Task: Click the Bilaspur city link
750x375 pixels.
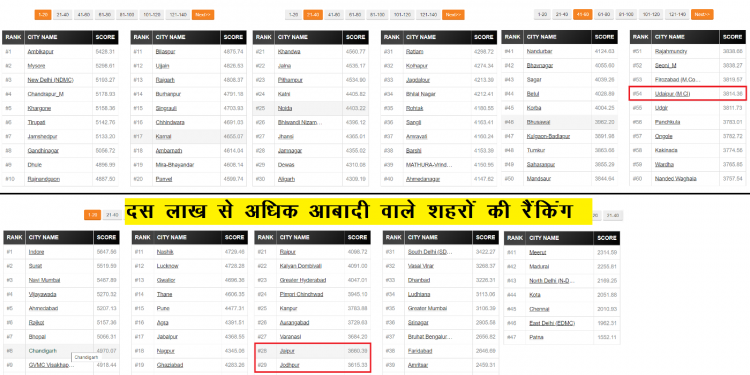Action: click(x=165, y=52)
